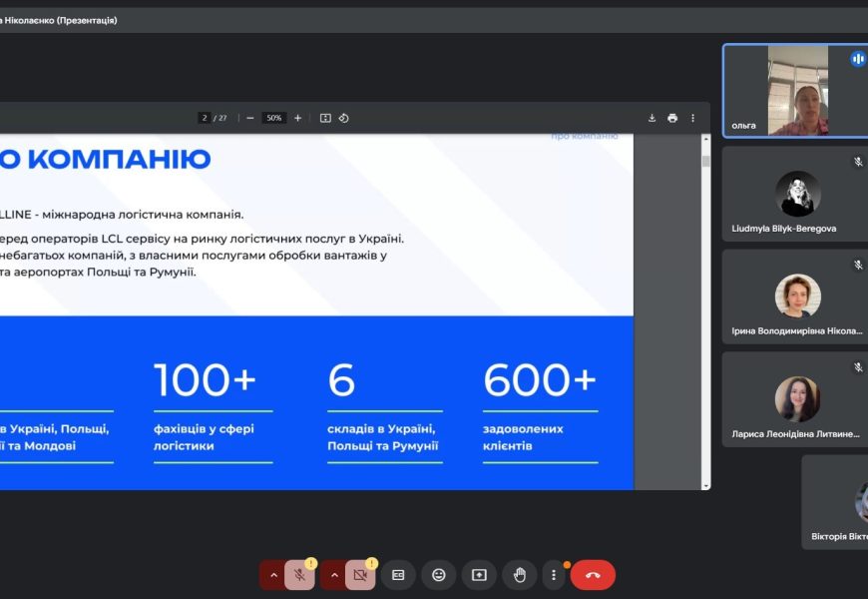Leave the call with red hang-up button

(593, 575)
